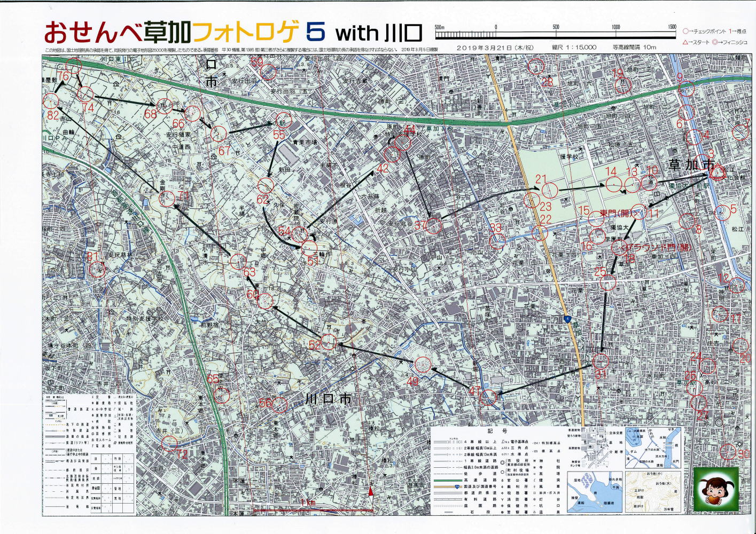Select checkpoint circle 81
The height and width of the screenshot is (534, 756).
click(97, 269)
